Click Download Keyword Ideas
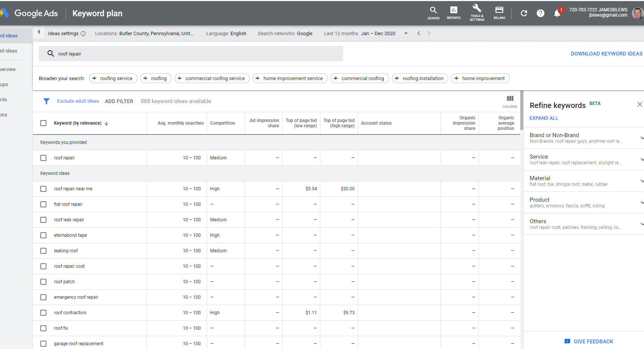This screenshot has width=644, height=349. pos(606,54)
